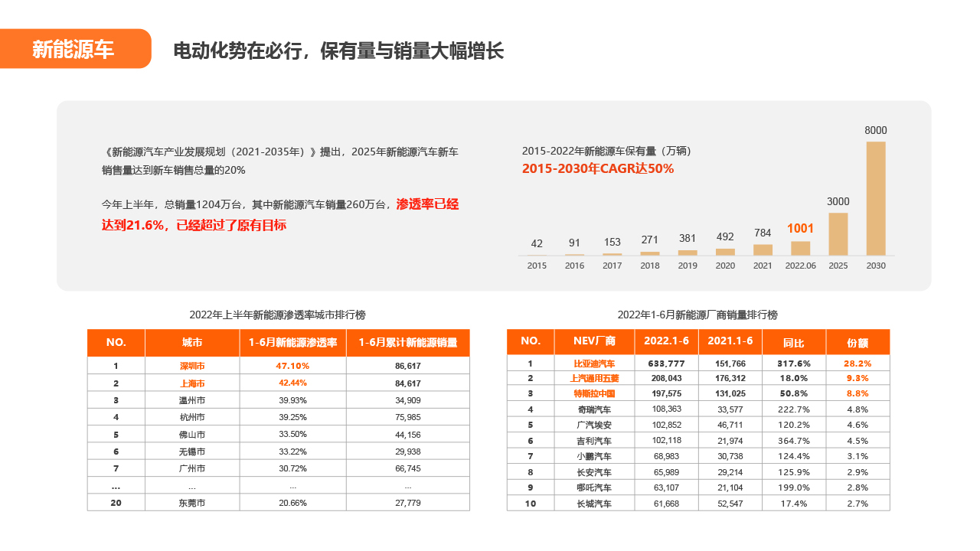This screenshot has height=551, width=980.
Task: Click the 2.7% share cell
Action: click(858, 504)
